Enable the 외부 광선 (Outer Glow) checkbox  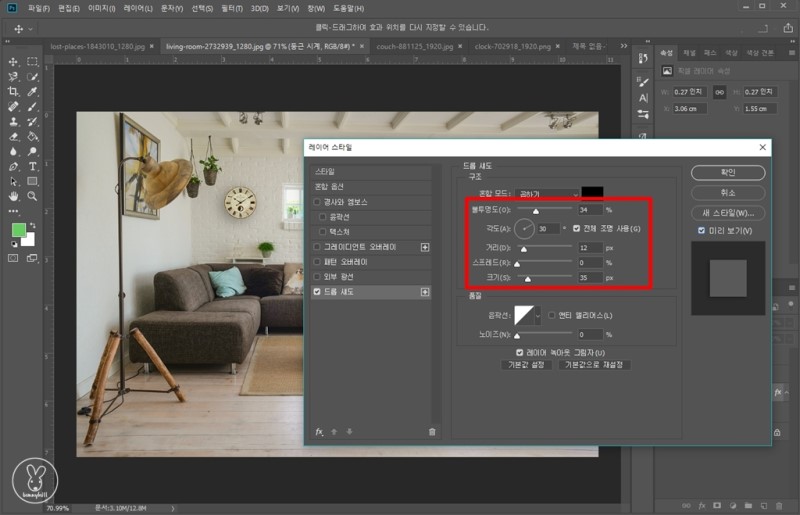317,277
